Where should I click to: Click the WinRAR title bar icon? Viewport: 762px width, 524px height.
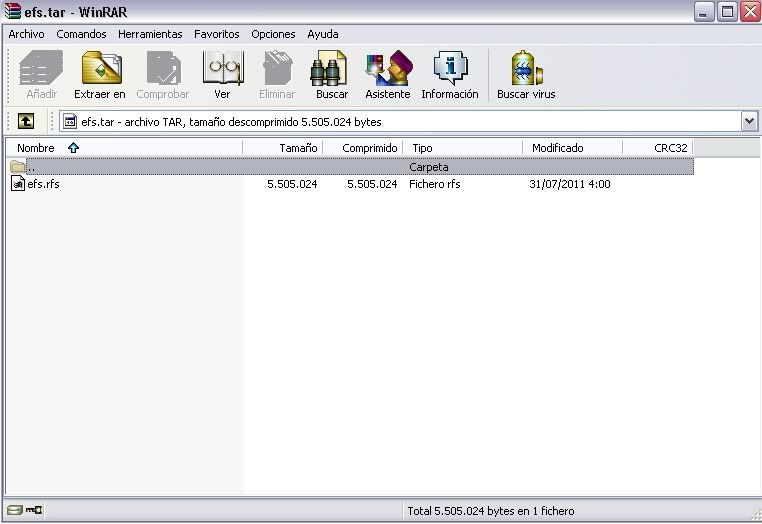[13, 11]
